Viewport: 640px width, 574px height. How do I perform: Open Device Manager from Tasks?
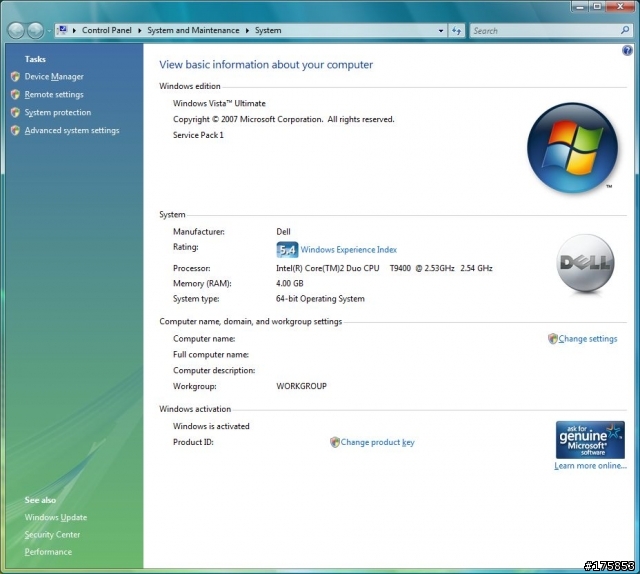54,76
